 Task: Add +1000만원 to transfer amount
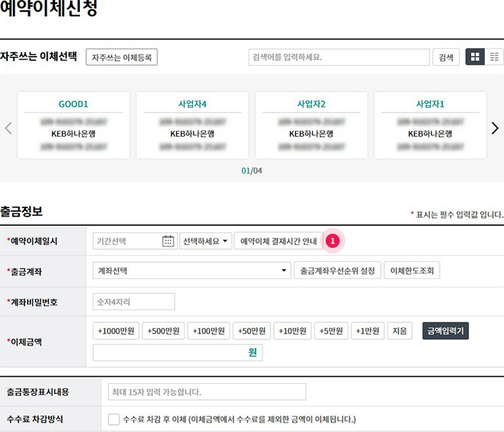tap(115, 331)
